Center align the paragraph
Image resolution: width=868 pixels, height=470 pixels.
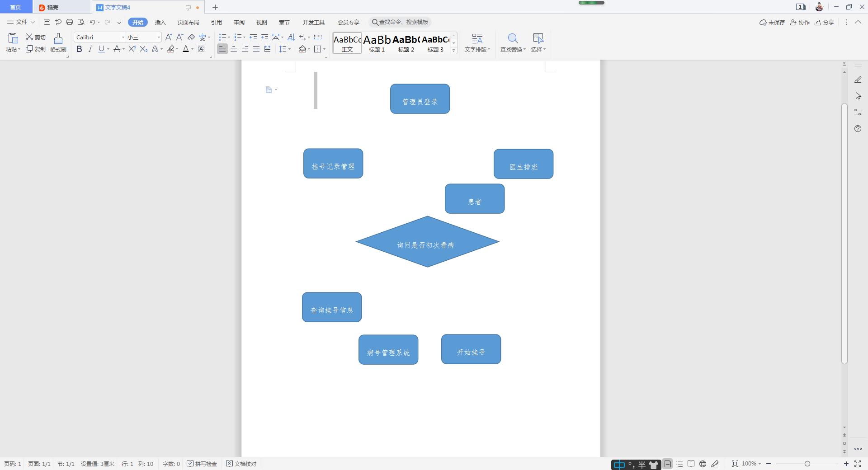tap(234, 49)
